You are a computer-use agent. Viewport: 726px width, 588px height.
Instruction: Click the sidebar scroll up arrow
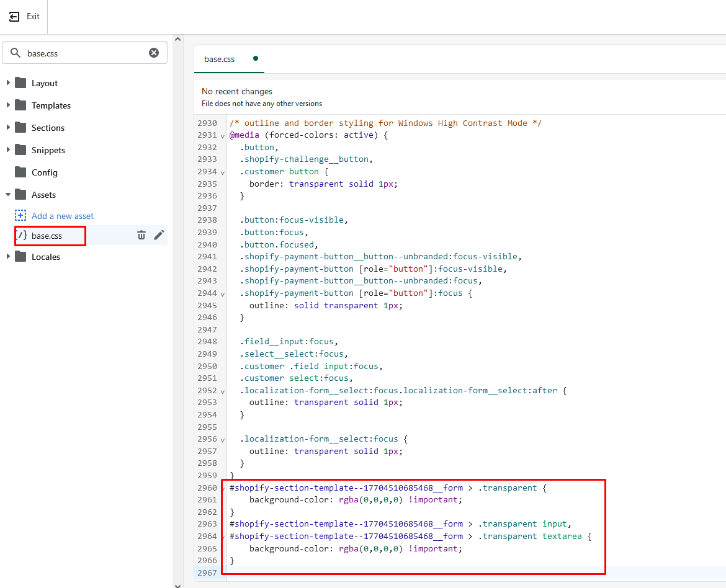[178, 39]
